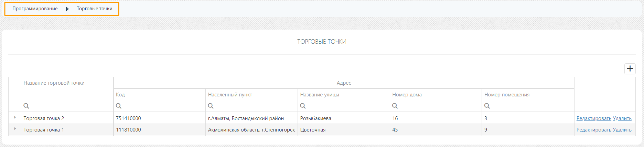
Task: Click search icon in Номер помещения filter
Action: point(487,106)
